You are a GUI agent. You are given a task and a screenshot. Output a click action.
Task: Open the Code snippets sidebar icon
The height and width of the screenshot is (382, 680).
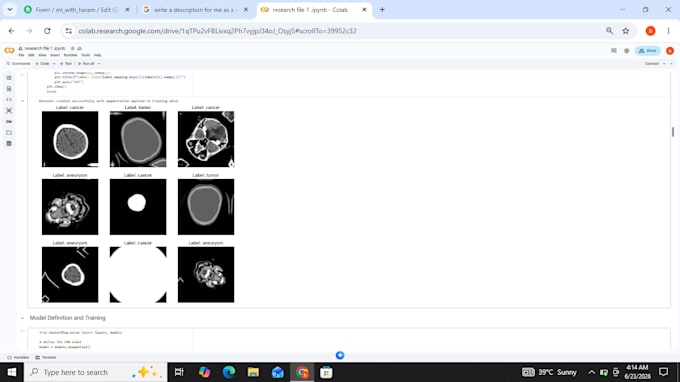click(9, 100)
